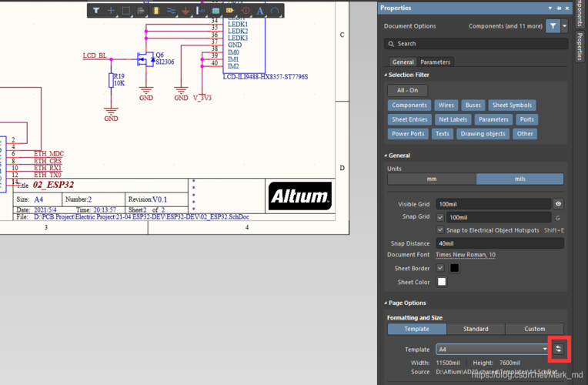
Task: Click the All - On filter button
Action: (x=407, y=90)
